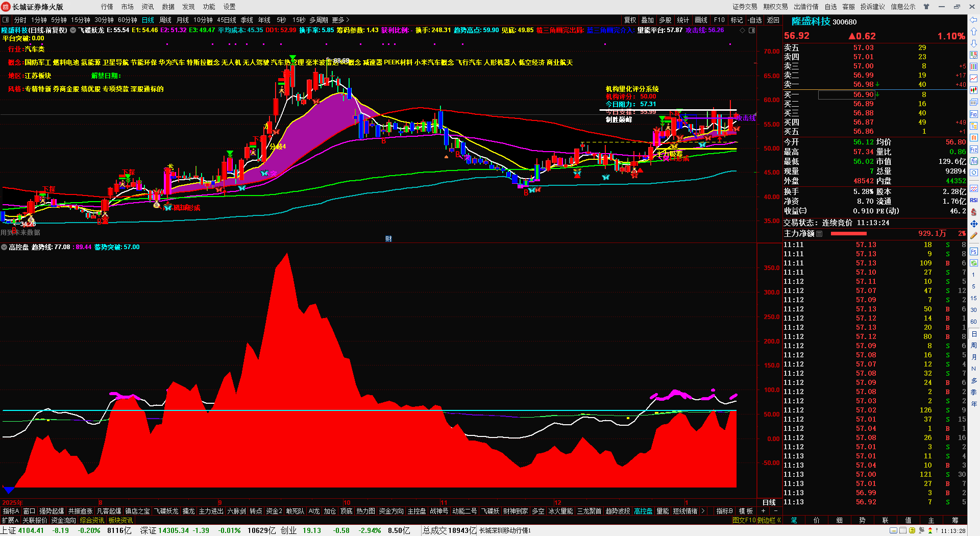
Task: Toggle the circle icon next to 隆盛科技 title
Action: pyautogui.click(x=73, y=30)
